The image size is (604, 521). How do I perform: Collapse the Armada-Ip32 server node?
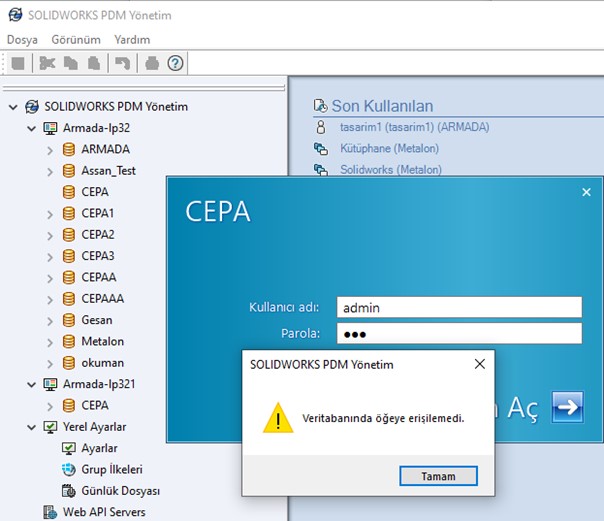pyautogui.click(x=31, y=128)
